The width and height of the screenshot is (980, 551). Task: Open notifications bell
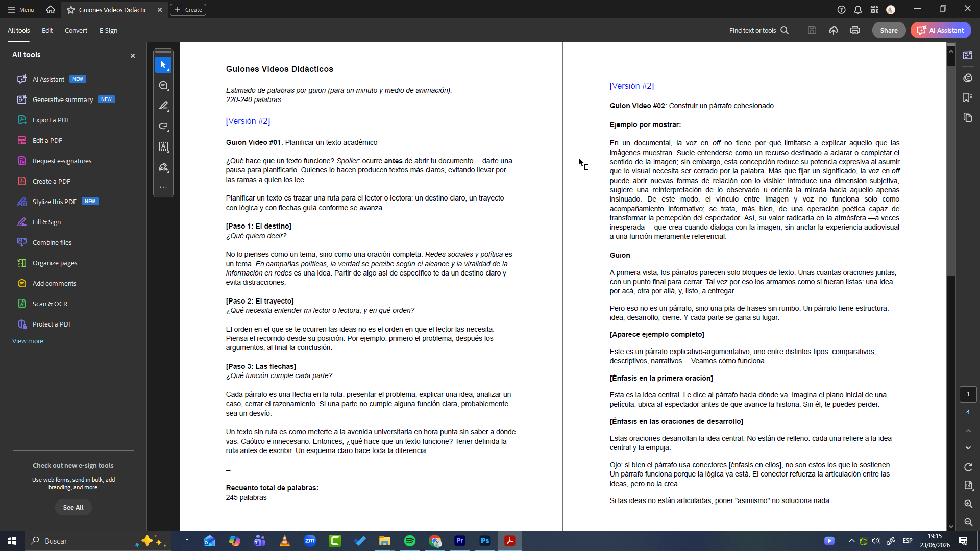point(858,10)
